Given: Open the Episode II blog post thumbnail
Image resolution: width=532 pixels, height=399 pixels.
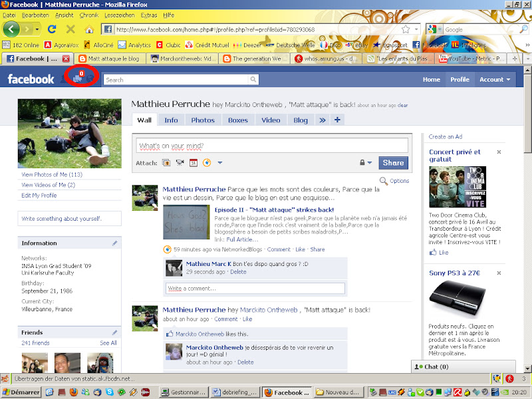Looking at the screenshot, I should [x=186, y=222].
